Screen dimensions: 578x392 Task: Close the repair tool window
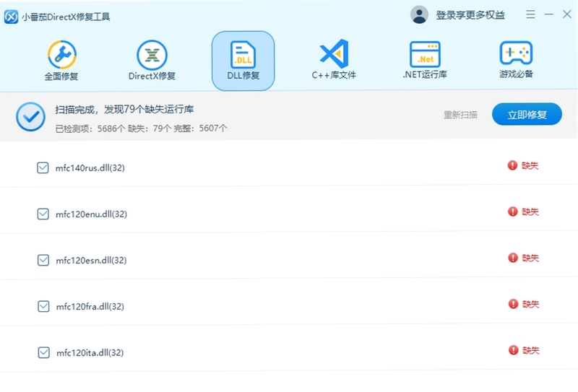click(x=567, y=14)
